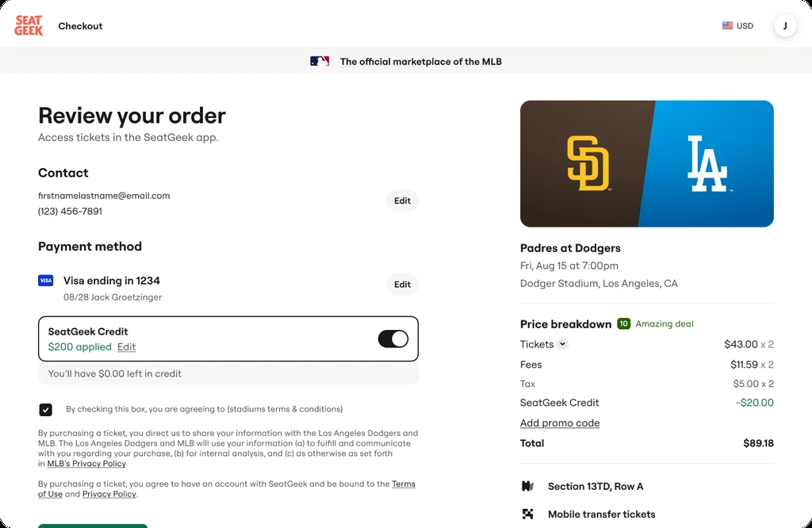Click the mobile transfer tickets QR icon
The height and width of the screenshot is (528, 812).
(527, 514)
